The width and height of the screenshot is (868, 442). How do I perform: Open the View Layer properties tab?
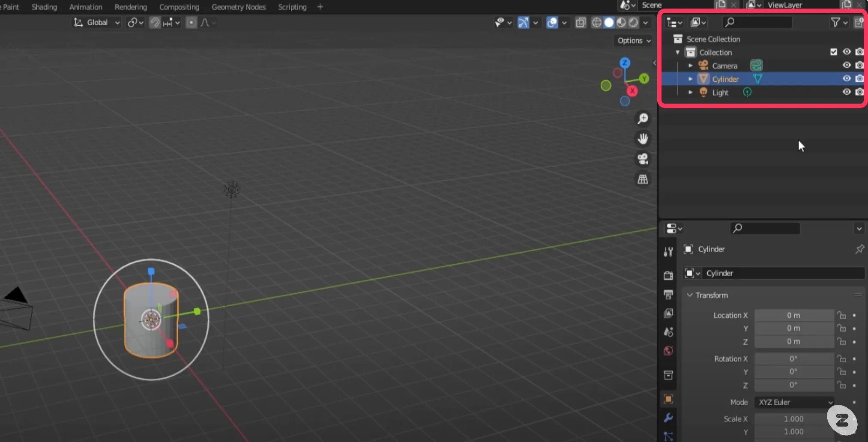[x=668, y=313]
